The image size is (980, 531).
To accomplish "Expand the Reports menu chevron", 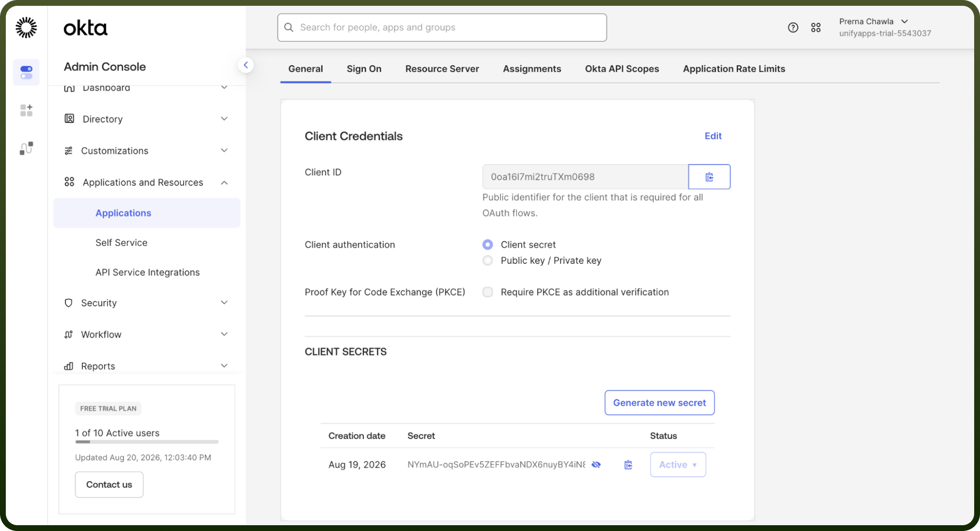I will tap(224, 365).
